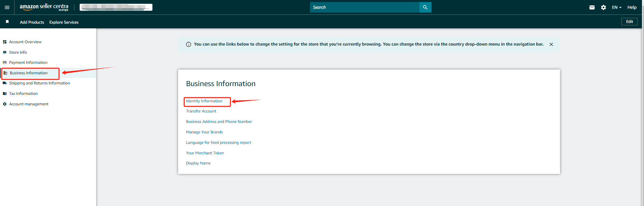Expand the EN language dropdown

(x=617, y=7)
